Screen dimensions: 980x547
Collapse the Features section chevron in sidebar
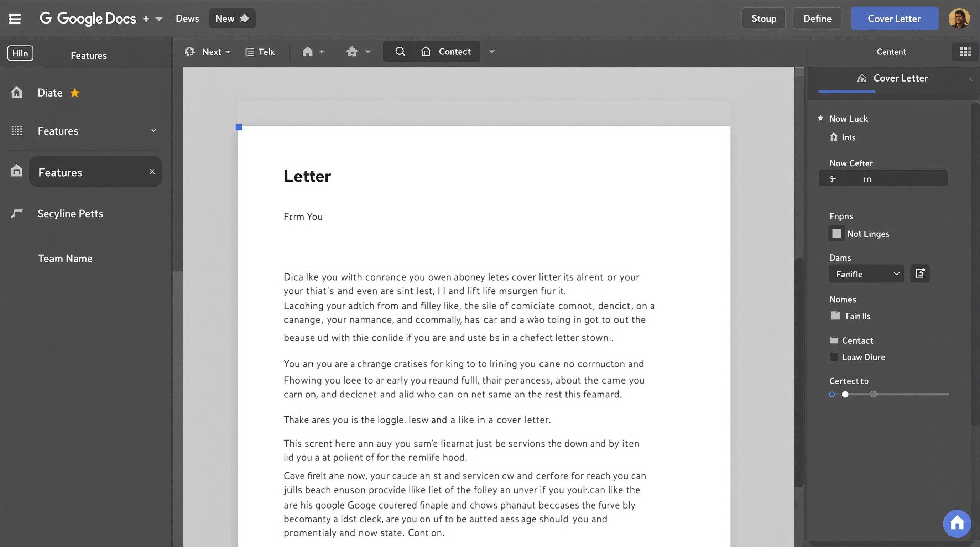(x=153, y=130)
